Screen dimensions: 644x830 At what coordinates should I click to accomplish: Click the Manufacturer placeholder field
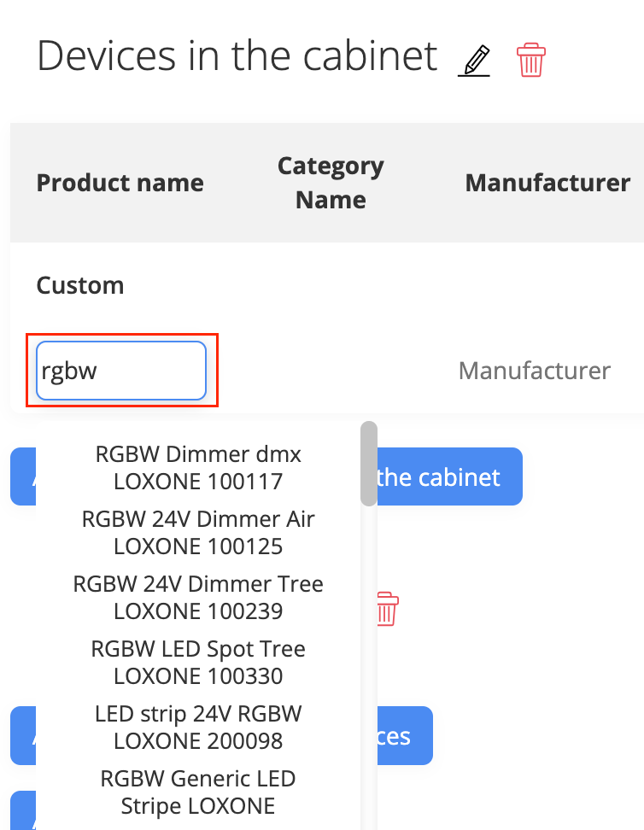click(x=535, y=371)
